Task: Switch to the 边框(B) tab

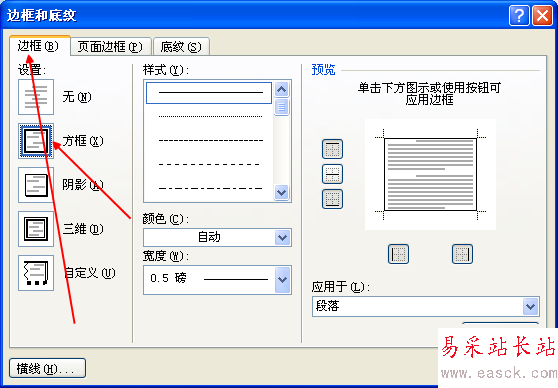Action: click(x=40, y=46)
